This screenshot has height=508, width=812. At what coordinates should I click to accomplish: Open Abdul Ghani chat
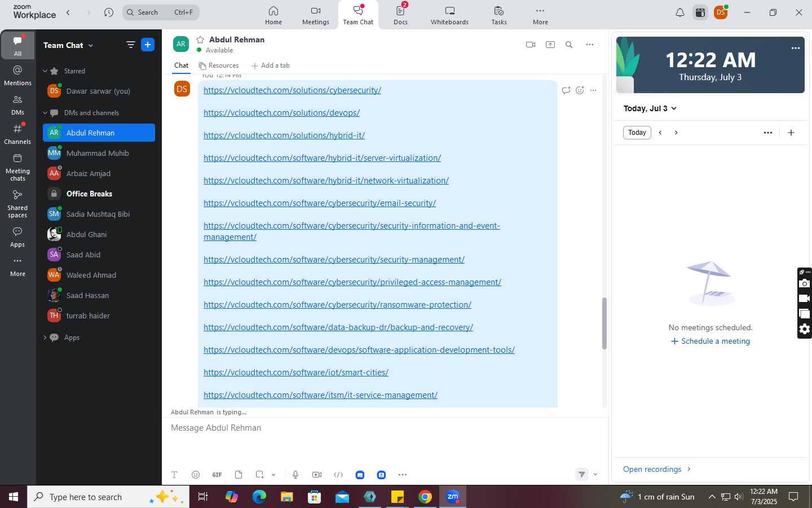pyautogui.click(x=99, y=234)
